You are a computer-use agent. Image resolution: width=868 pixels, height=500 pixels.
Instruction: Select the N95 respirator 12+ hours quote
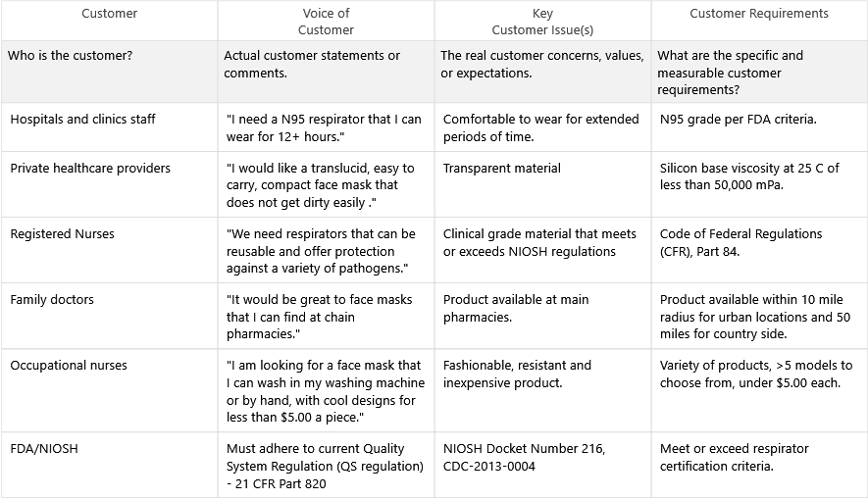click(324, 127)
